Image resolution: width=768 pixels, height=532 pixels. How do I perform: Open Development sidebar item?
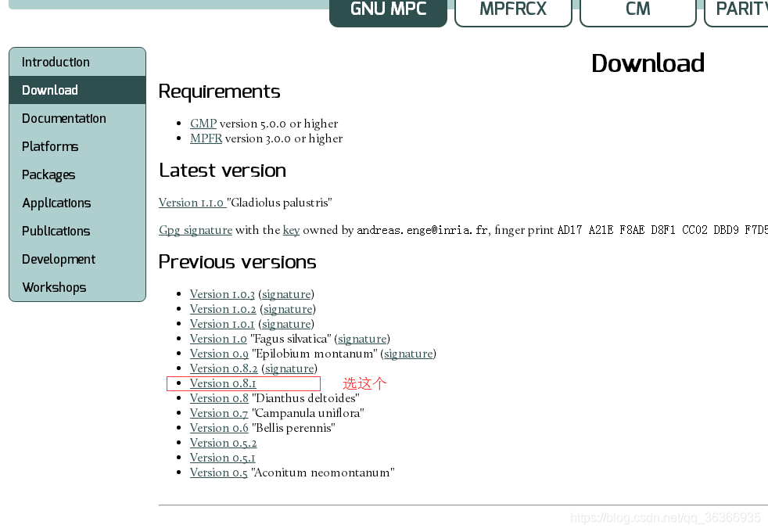click(77, 259)
